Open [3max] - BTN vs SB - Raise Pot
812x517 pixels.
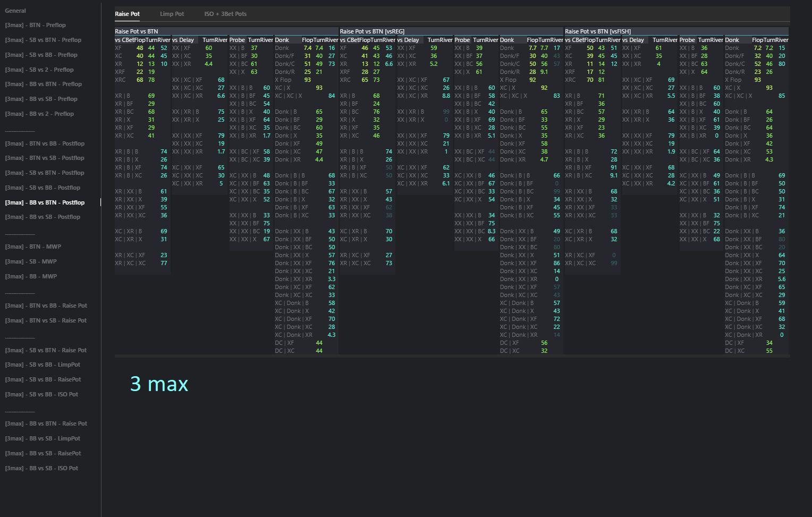[x=46, y=320]
